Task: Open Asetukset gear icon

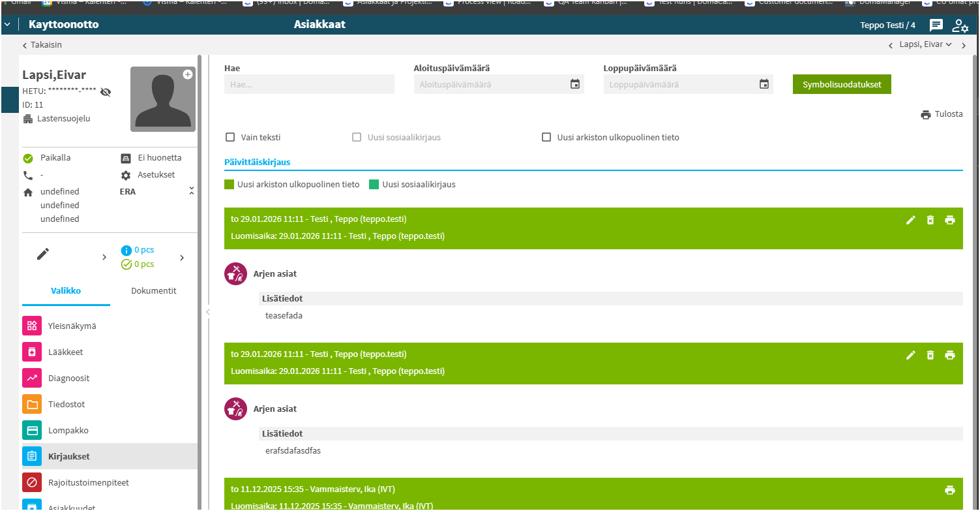Action: click(x=126, y=175)
